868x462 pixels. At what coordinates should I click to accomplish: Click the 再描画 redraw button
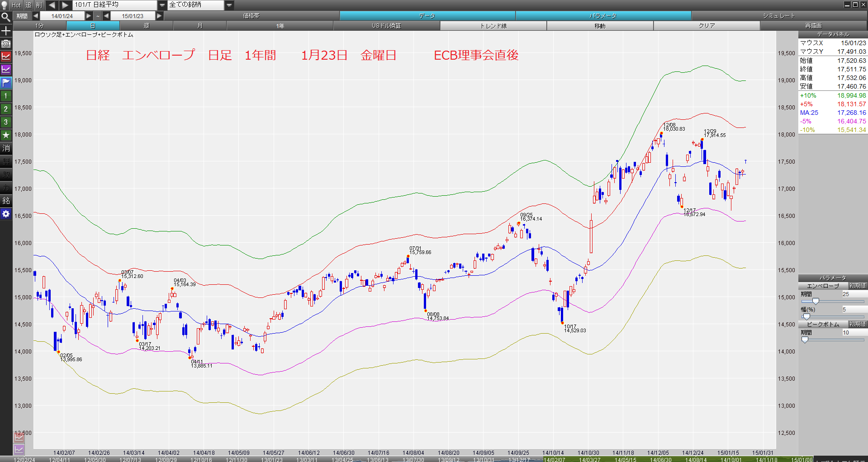coord(814,26)
